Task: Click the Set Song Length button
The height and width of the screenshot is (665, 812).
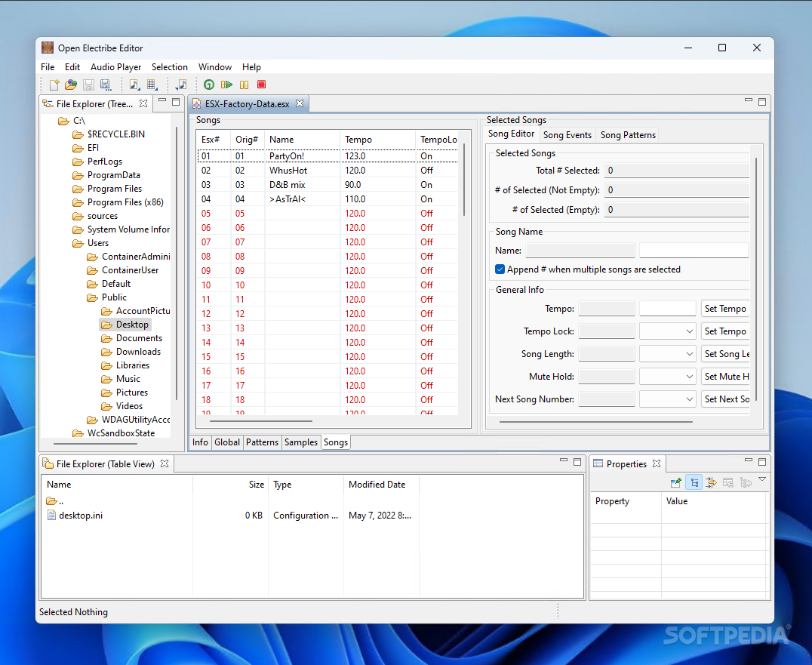Action: coord(725,354)
